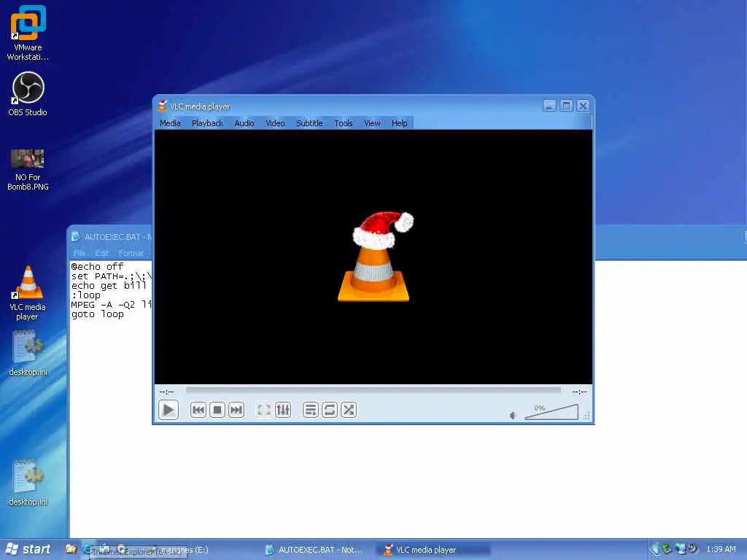
Task: Toggle the VLC playlist view
Action: pyautogui.click(x=311, y=410)
